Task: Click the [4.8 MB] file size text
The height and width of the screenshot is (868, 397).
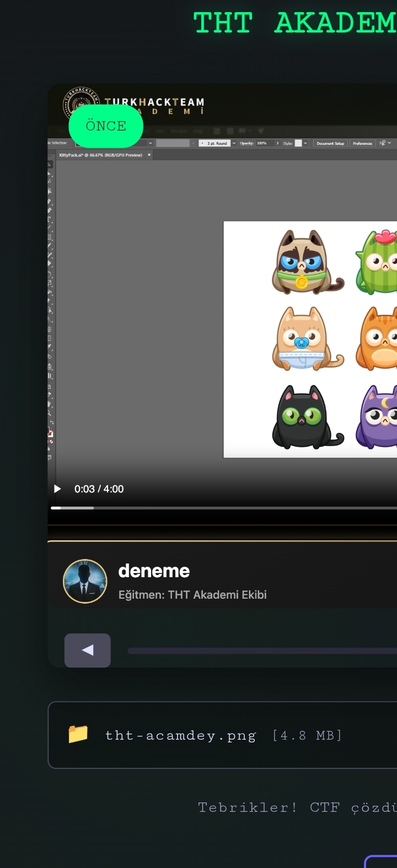Action: click(307, 736)
